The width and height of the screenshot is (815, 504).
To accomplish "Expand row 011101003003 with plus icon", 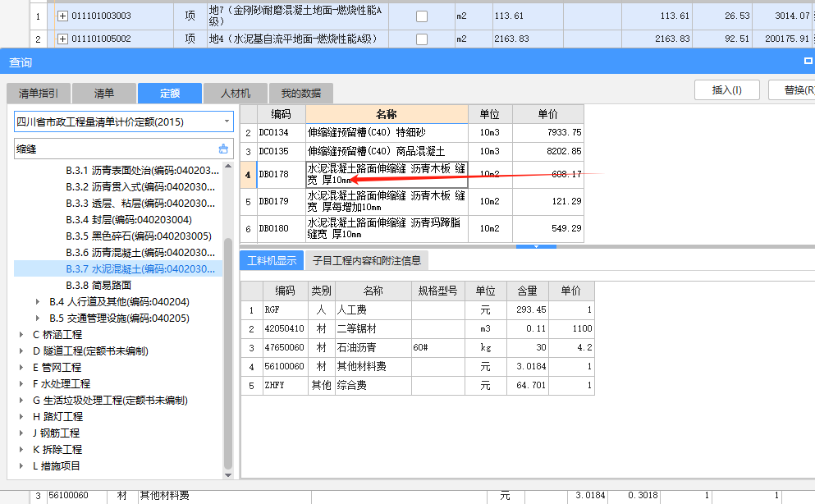I will point(62,16).
